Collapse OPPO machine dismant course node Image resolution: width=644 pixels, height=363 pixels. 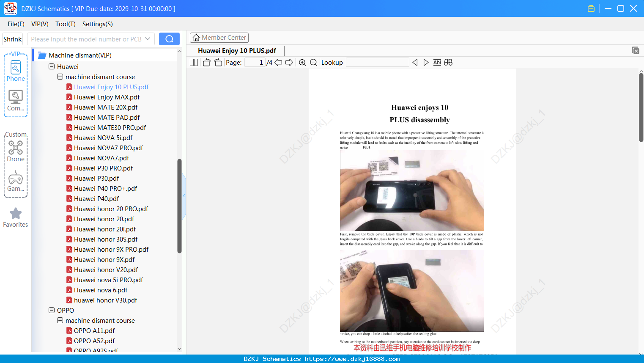pyautogui.click(x=60, y=320)
